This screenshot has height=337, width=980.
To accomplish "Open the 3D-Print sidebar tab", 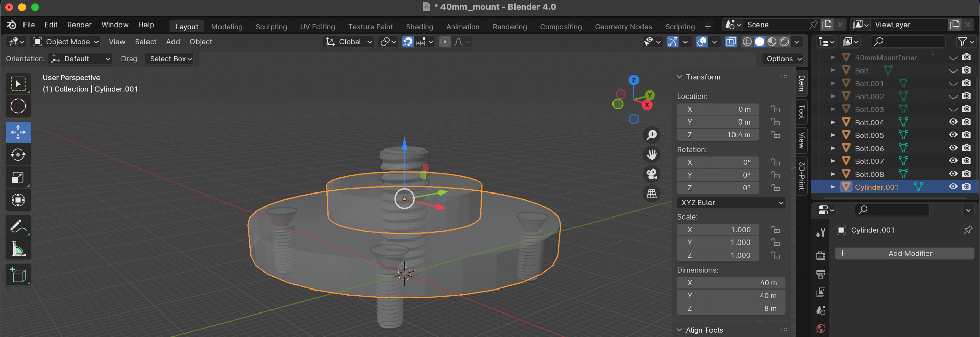I will (x=802, y=176).
